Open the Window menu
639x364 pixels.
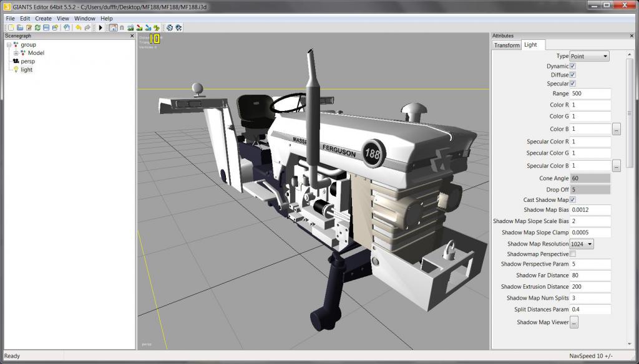click(85, 18)
